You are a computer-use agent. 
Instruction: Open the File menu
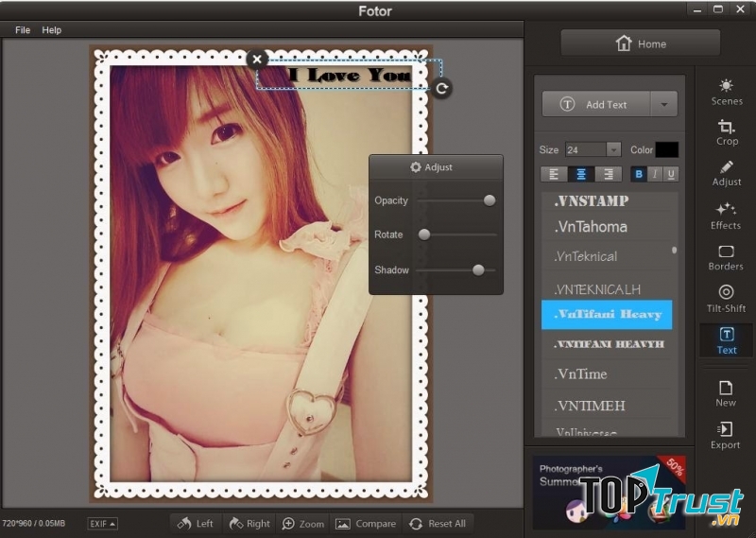[x=23, y=30]
